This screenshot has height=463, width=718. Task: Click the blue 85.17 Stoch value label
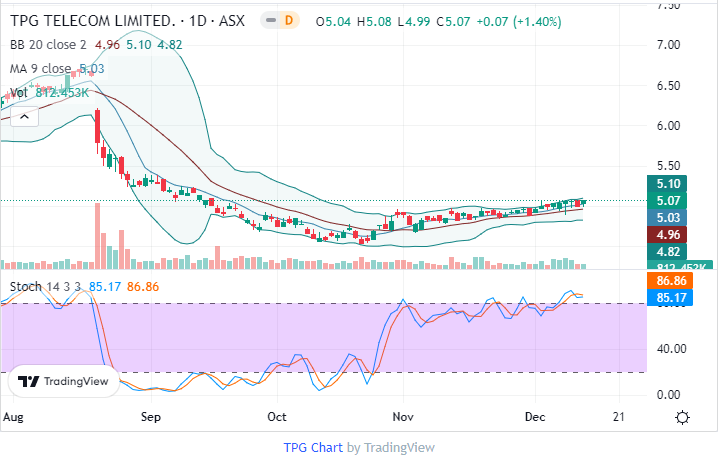[x=670, y=297]
